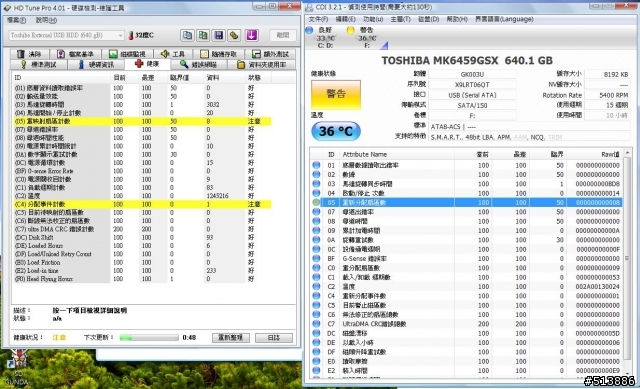This screenshot has width=640, height=389.
Task: Select the (E0) Load Friction row in HD Tune
Action: click(x=142, y=262)
